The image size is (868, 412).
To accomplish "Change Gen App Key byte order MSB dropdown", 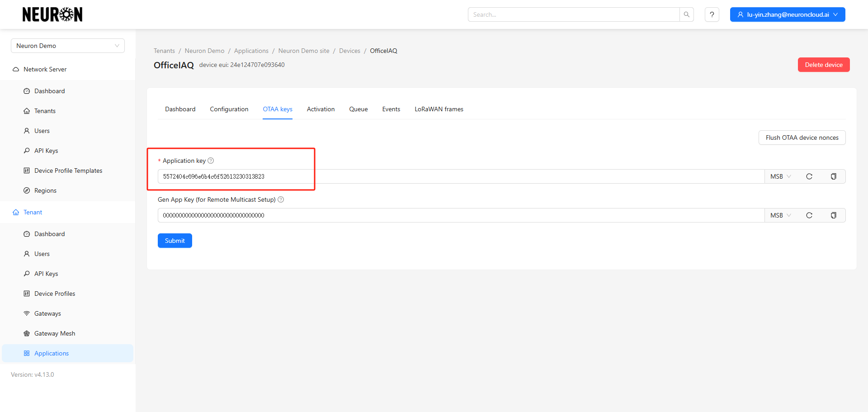I will (x=781, y=215).
